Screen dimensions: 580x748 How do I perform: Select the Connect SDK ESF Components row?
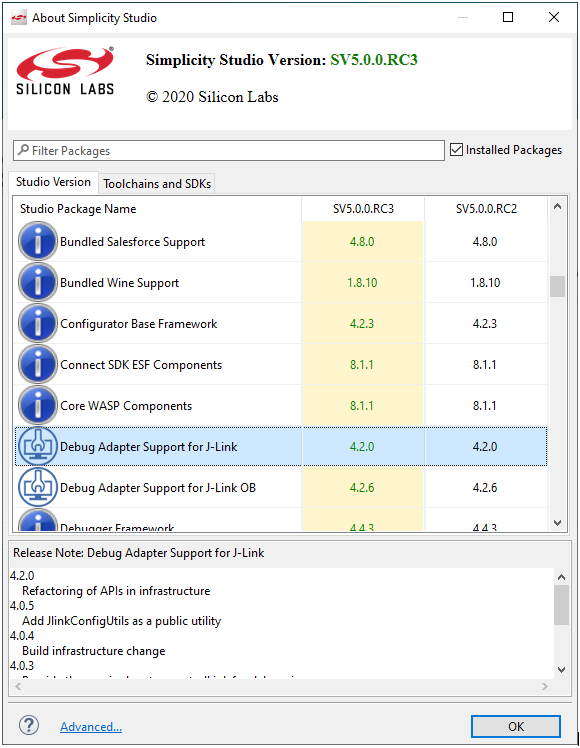[x=281, y=364]
